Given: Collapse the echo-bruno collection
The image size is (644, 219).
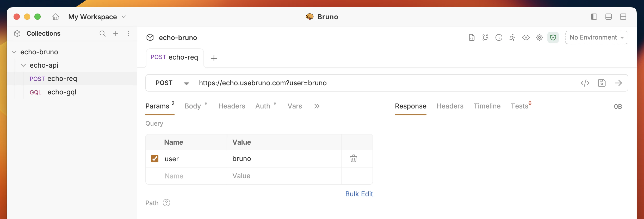Looking at the screenshot, I should coord(14,52).
